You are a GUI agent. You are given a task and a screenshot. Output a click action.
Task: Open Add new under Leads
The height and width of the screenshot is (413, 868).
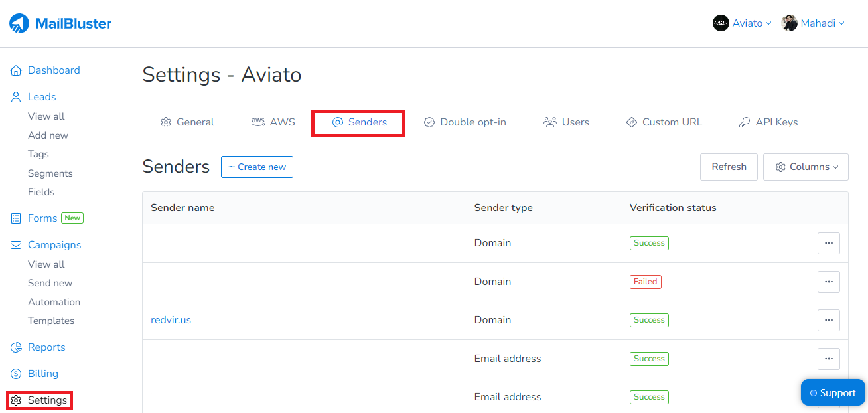(48, 135)
